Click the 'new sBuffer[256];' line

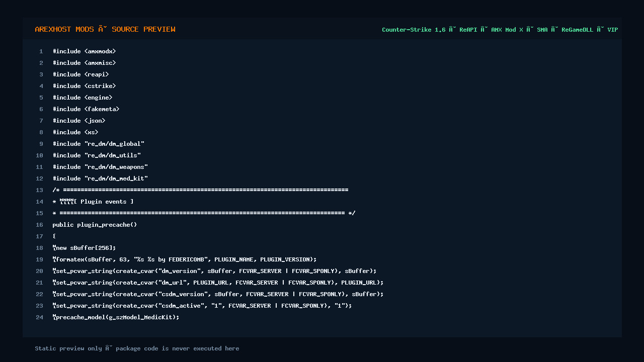[x=84, y=248]
